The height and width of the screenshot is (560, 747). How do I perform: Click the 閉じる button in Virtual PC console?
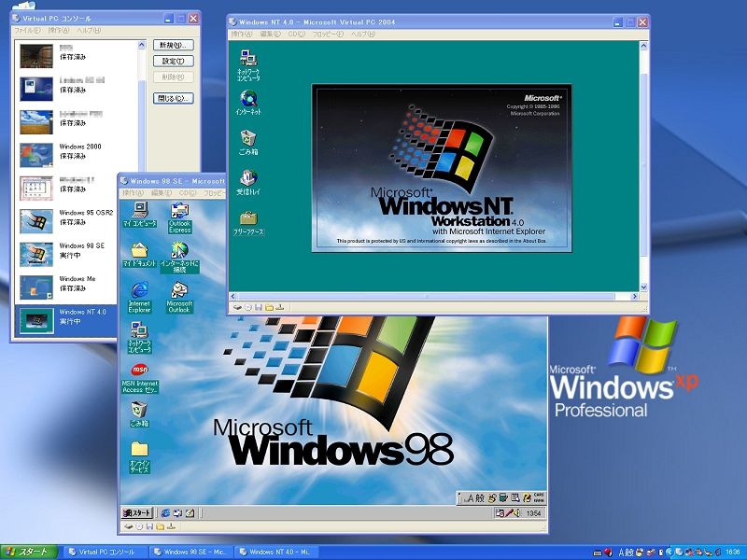pyautogui.click(x=174, y=98)
